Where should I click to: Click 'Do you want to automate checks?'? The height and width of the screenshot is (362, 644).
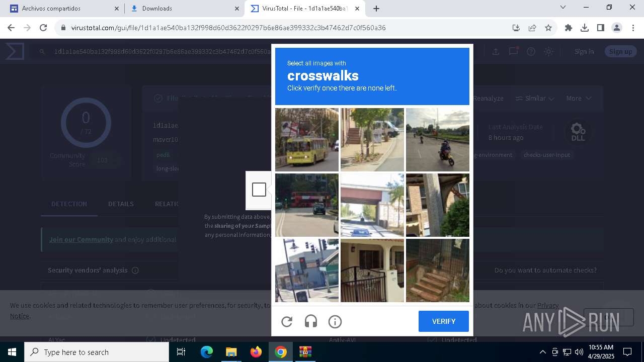[545, 270]
